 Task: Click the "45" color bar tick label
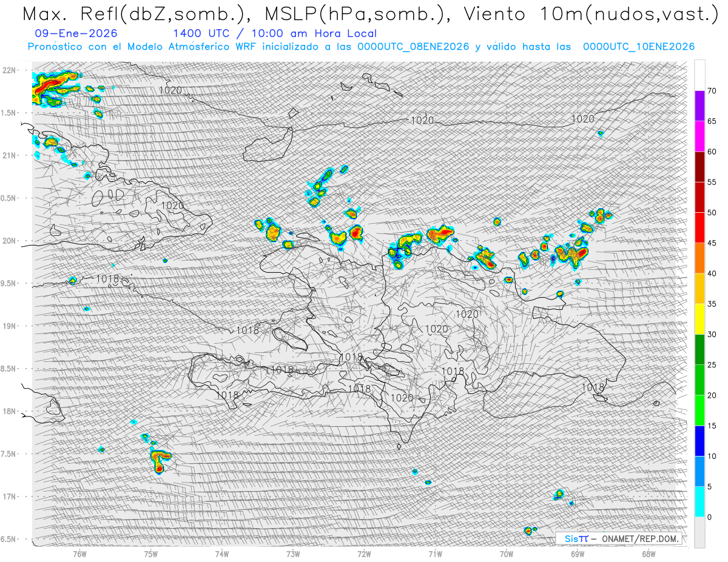(712, 243)
